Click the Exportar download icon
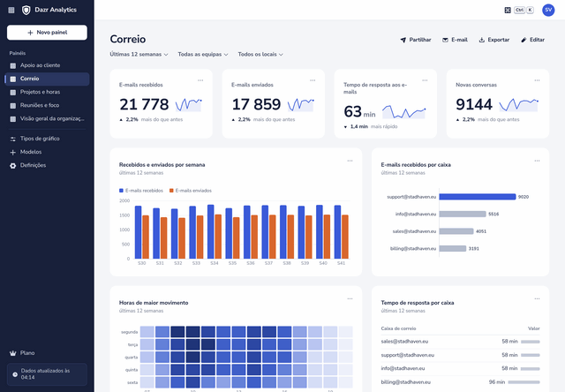The height and width of the screenshot is (392, 565). (x=482, y=40)
